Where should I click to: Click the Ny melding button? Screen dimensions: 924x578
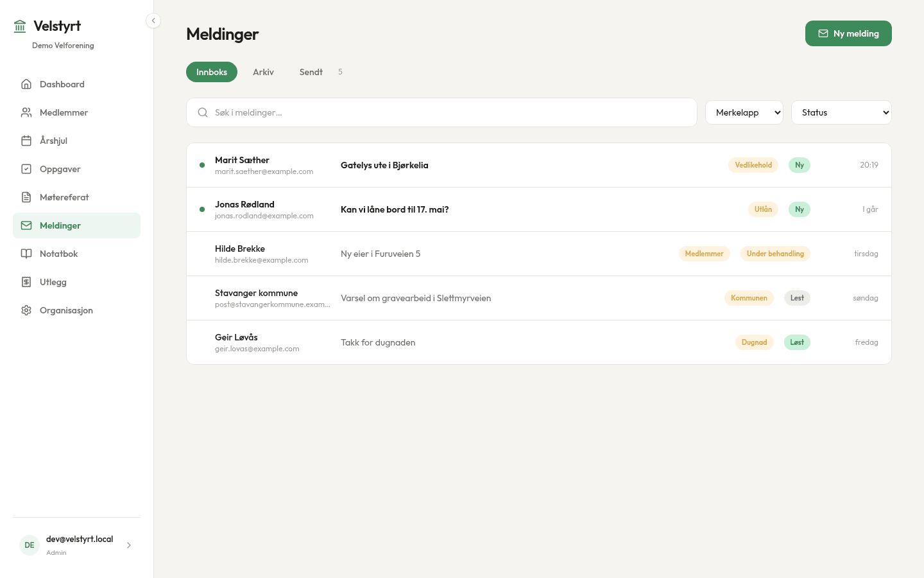coord(848,33)
